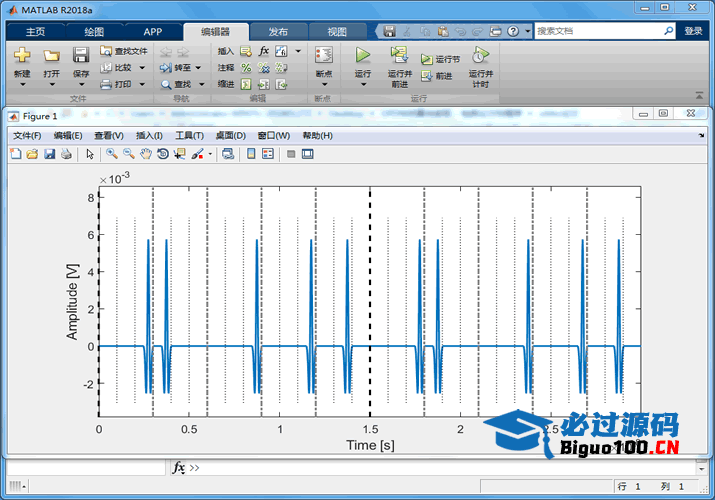Click the link plot icon
715x500 pixels.
pos(228,154)
